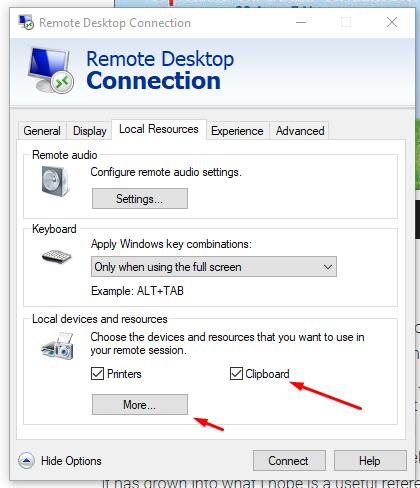Click the More... devices button
Screen dimensions: 420x488
pos(140,405)
